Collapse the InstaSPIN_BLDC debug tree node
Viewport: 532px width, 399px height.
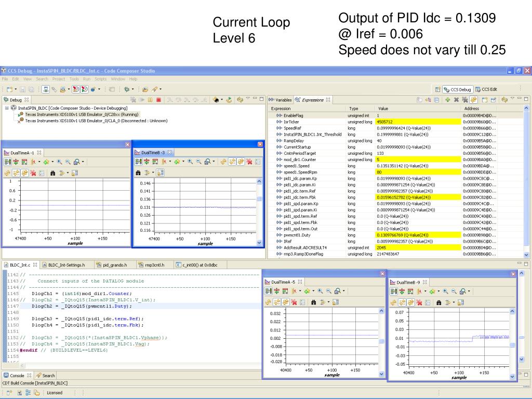point(6,108)
